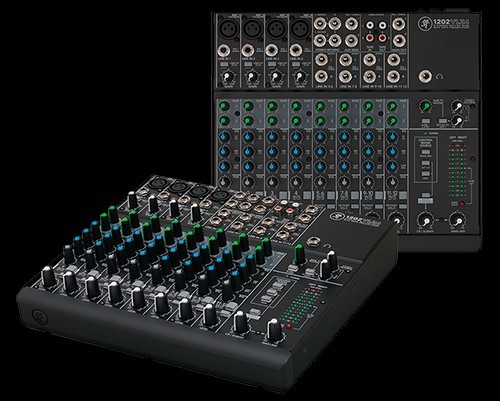Select the MIC 1 XLR input on the top-view mixer
Image resolution: width=500 pixels, height=401 pixels.
click(x=229, y=29)
